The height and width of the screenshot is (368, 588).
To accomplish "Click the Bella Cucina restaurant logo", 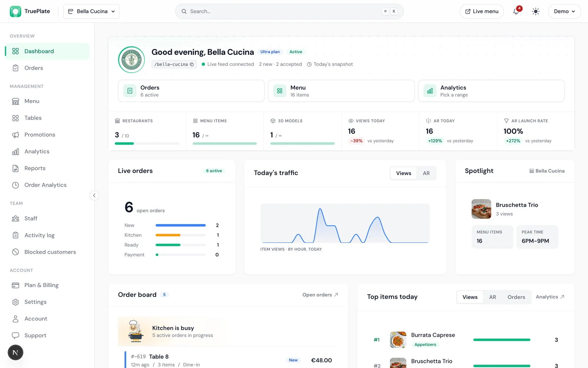I will pos(132,60).
